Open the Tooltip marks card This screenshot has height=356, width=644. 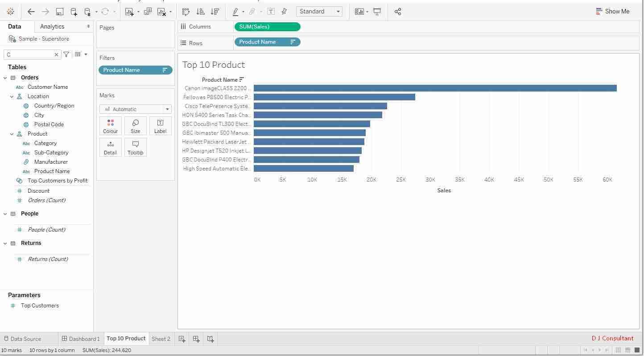click(135, 147)
